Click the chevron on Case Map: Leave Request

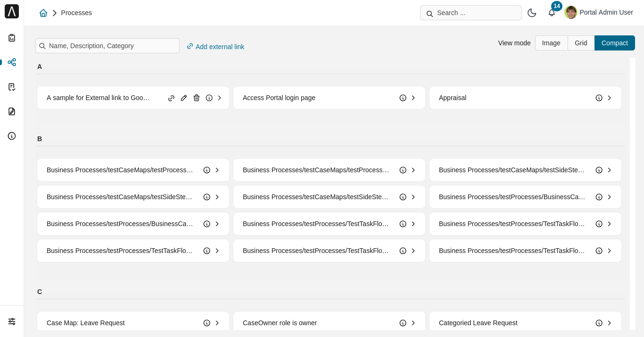tap(217, 323)
